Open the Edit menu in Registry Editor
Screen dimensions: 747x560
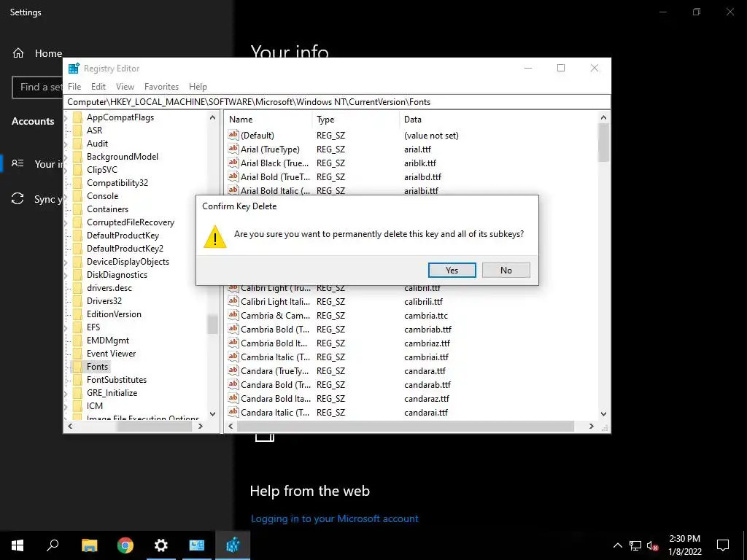pyautogui.click(x=98, y=87)
